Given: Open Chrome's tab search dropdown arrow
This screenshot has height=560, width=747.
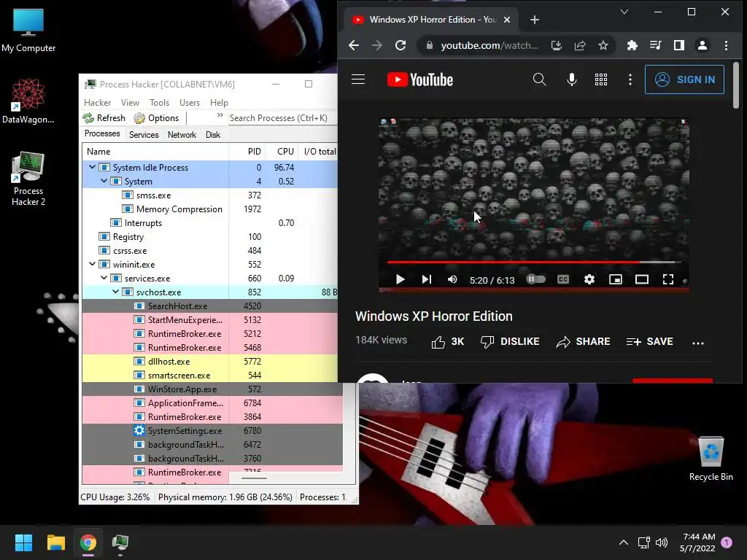Looking at the screenshot, I should 624,12.
